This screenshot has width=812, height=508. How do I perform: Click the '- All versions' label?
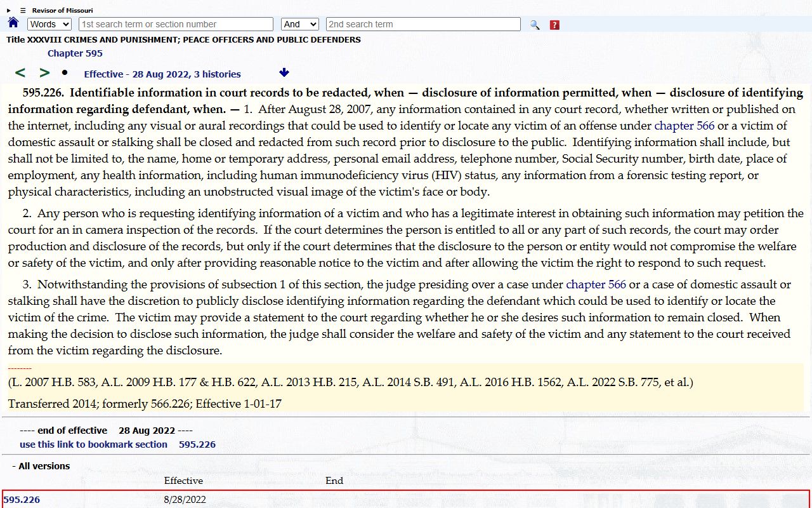41,466
